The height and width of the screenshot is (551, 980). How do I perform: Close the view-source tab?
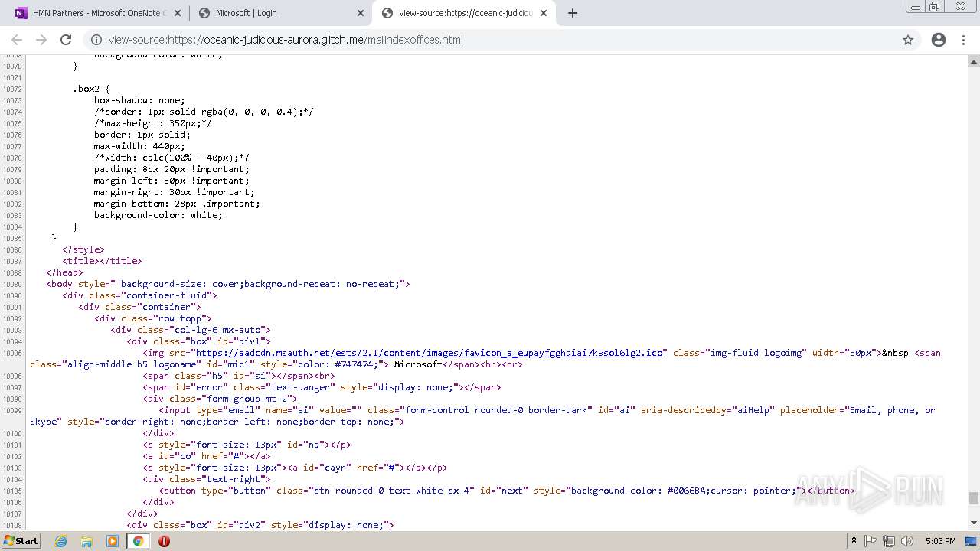544,13
